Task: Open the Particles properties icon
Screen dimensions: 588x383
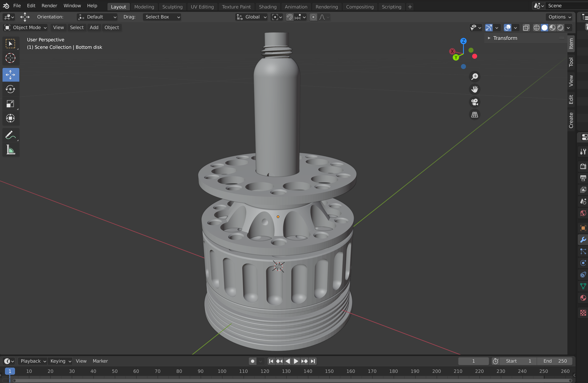Action: click(x=583, y=251)
